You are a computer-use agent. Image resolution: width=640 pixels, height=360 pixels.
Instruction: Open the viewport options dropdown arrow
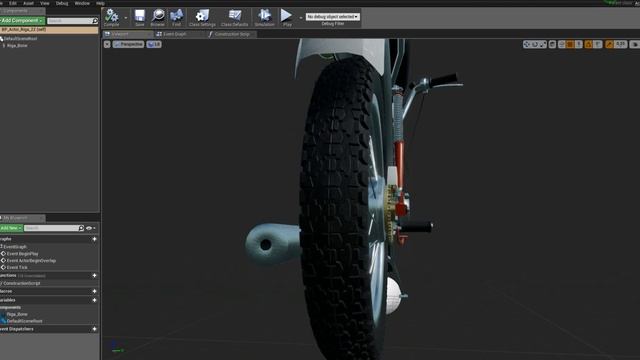[x=107, y=44]
